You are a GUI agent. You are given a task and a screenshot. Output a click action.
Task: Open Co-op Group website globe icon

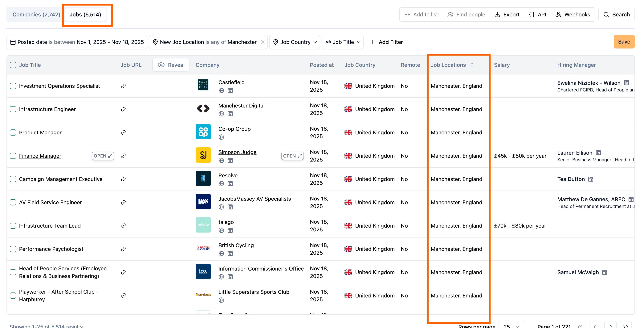tap(221, 137)
